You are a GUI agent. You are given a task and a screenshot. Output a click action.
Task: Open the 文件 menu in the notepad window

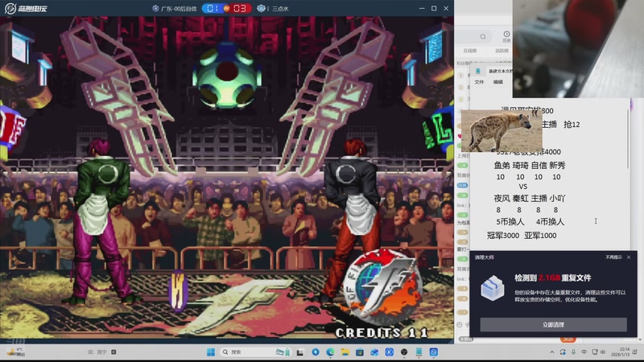(479, 82)
